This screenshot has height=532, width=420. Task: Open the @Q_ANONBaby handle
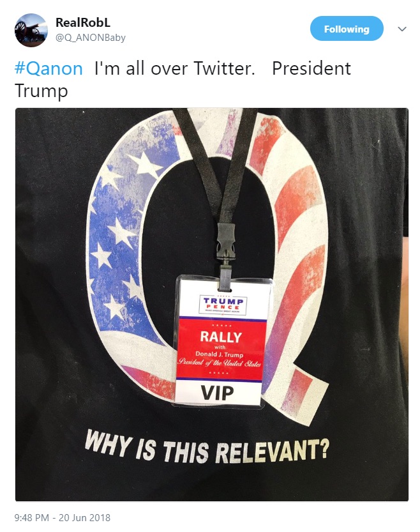pyautogui.click(x=91, y=37)
